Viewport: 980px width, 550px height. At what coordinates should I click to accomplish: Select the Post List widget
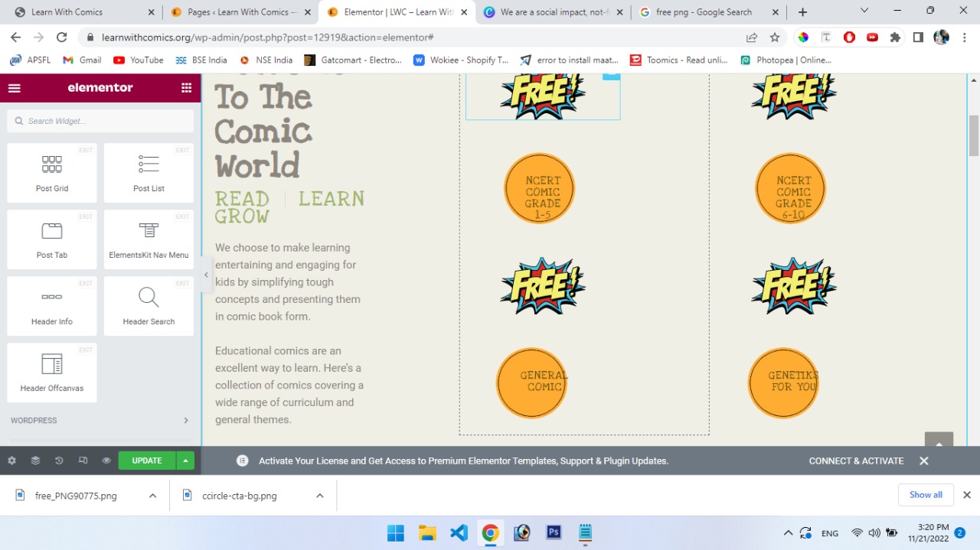[x=149, y=172]
